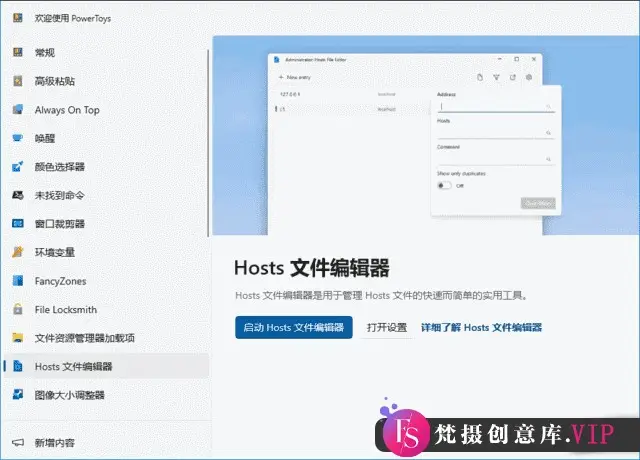640x460 pixels.
Task: Click the 高级粘贴 icon
Action: [x=18, y=81]
